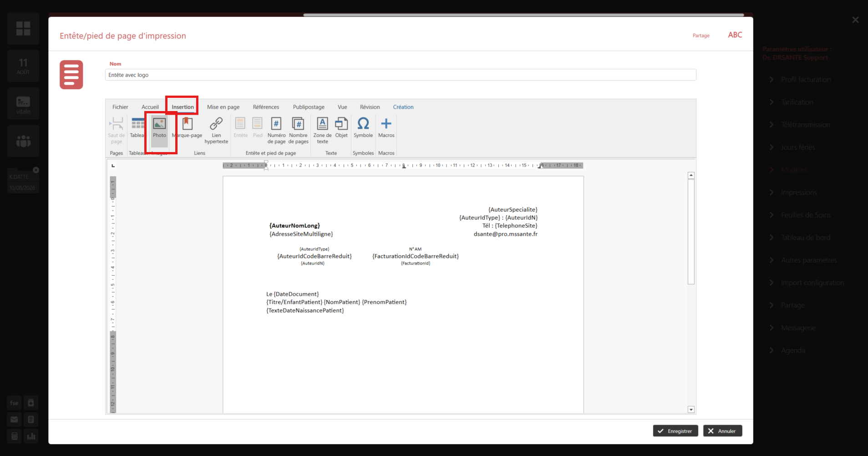This screenshot has height=456, width=868.
Task: Insert an Objet from the ribbon
Action: (x=341, y=128)
